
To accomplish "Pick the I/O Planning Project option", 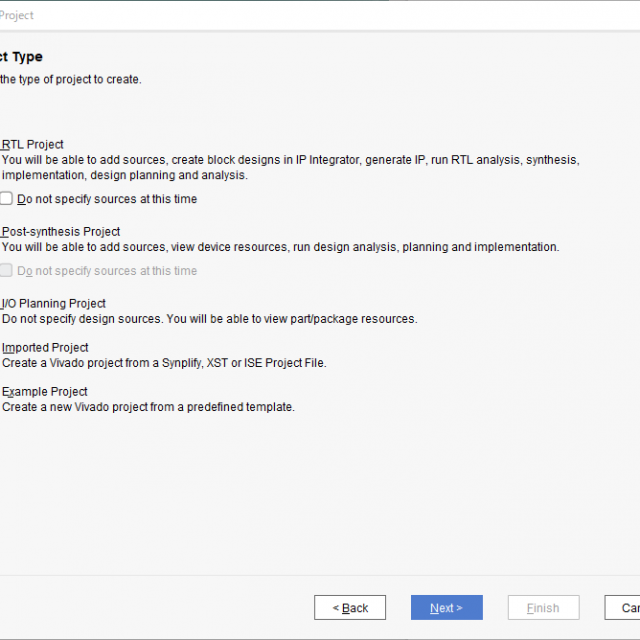I will tap(54, 304).
